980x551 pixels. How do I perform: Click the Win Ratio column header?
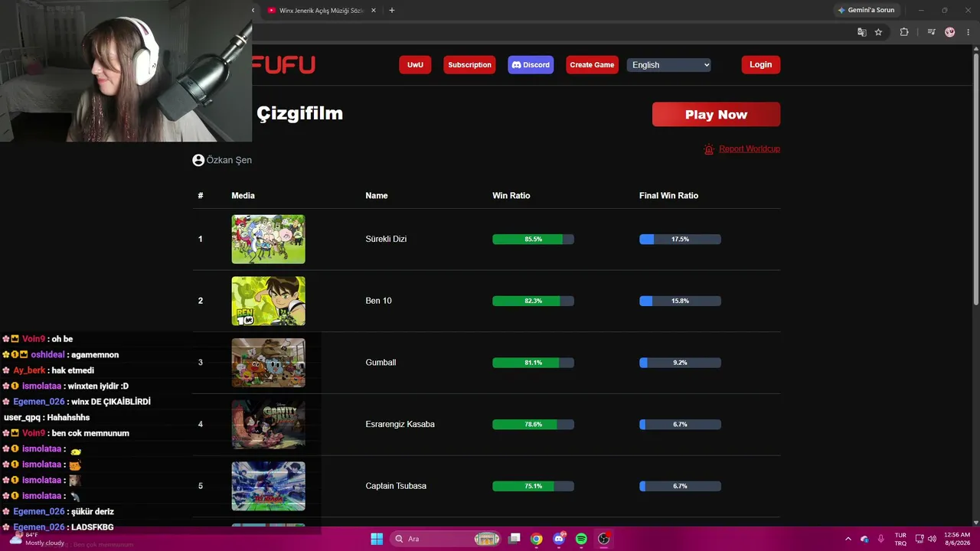(511, 196)
